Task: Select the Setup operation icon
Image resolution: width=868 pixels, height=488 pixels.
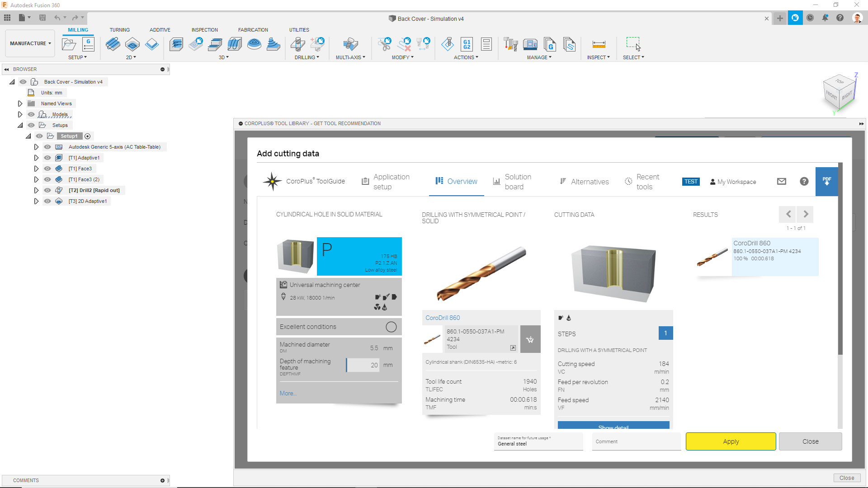Action: pos(69,44)
